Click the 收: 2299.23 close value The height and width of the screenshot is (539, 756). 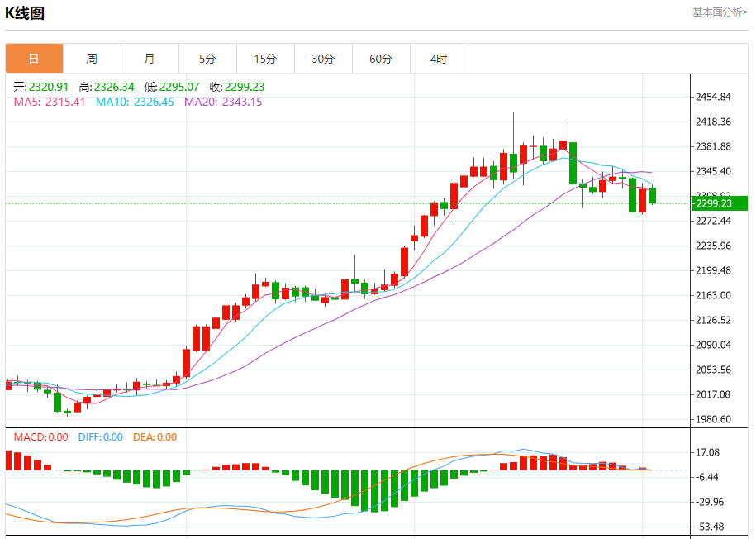pos(237,87)
